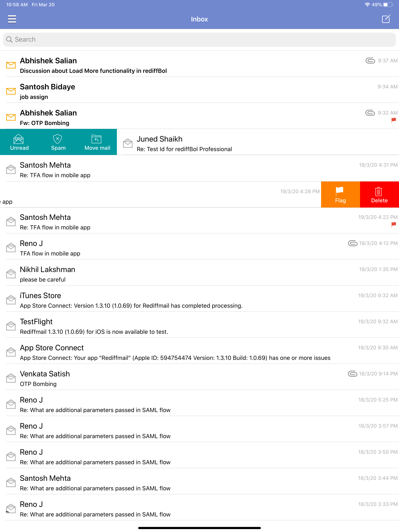399x532 pixels.
Task: Click attachment clip on Reno J 4:12 PM mail
Action: point(353,243)
